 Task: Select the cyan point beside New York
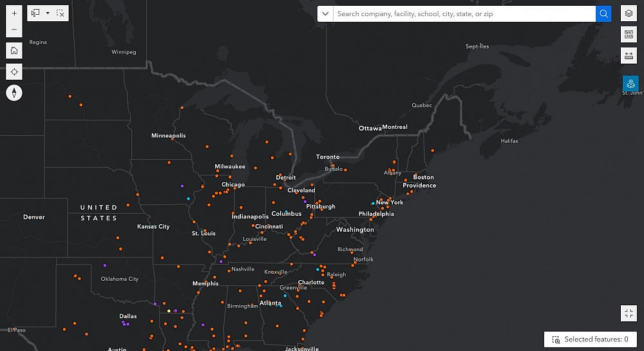(x=373, y=204)
